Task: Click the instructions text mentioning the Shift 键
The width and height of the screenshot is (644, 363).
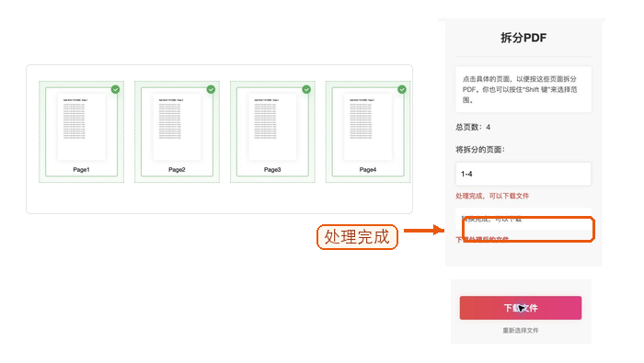Action: point(520,89)
